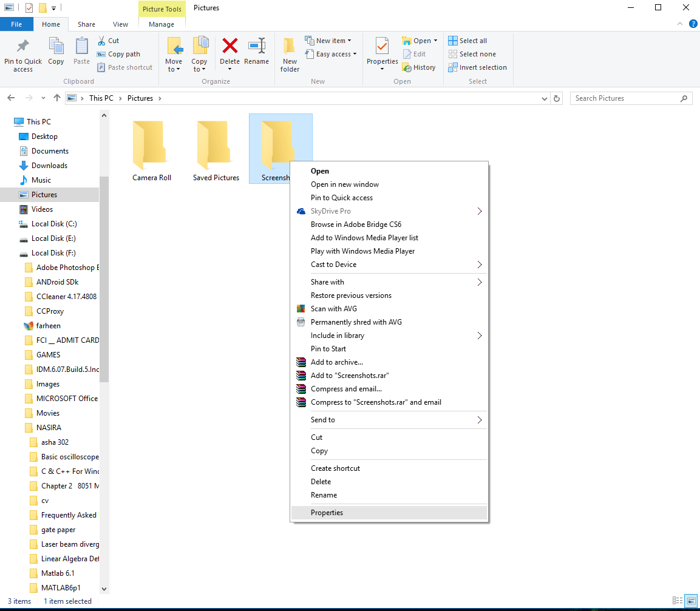Choose Properties from the context menu

(327, 513)
